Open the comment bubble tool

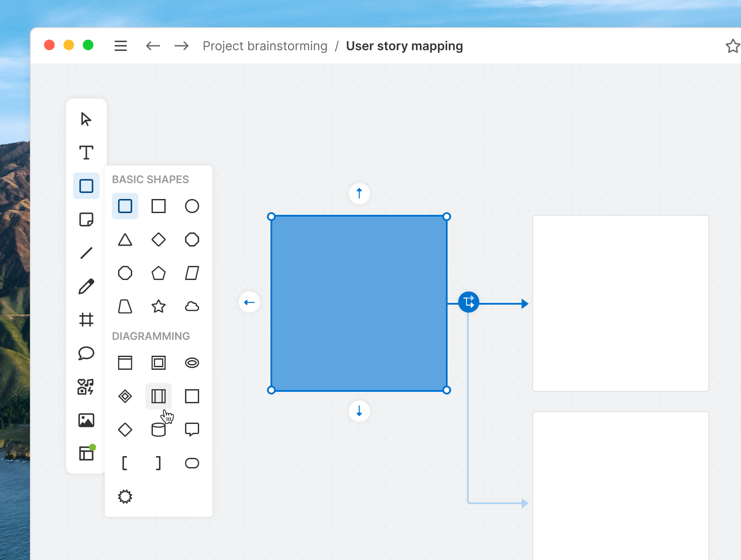[x=86, y=353]
